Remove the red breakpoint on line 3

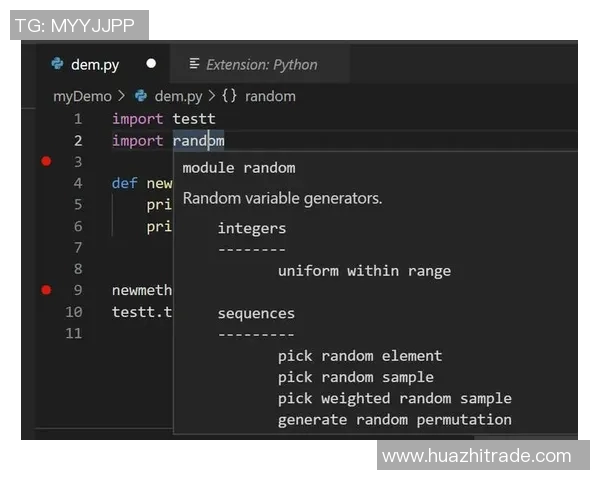tap(46, 161)
